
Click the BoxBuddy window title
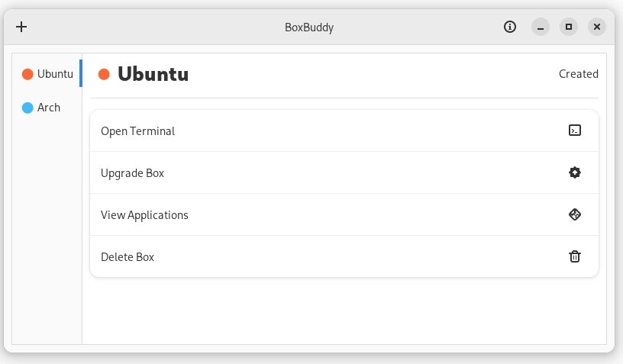(309, 27)
